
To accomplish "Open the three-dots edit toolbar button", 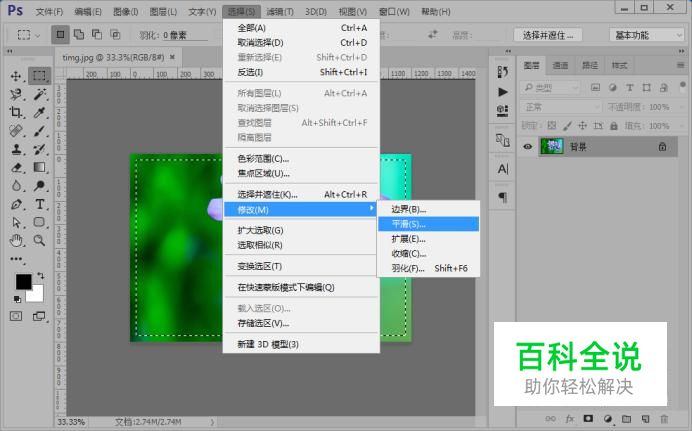I will pos(16,259).
